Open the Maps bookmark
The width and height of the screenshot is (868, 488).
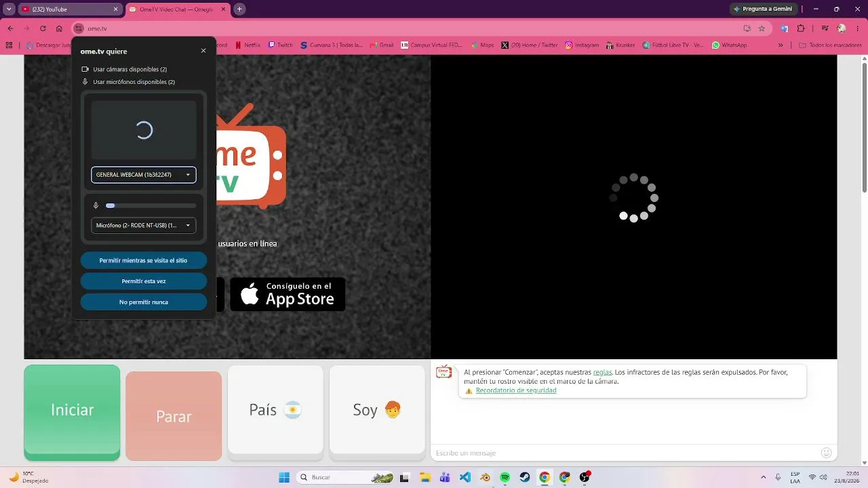tap(482, 45)
